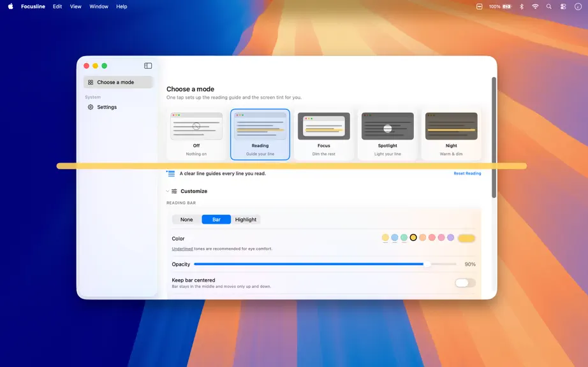Toggle the Keep bar centered switch

[465, 283]
